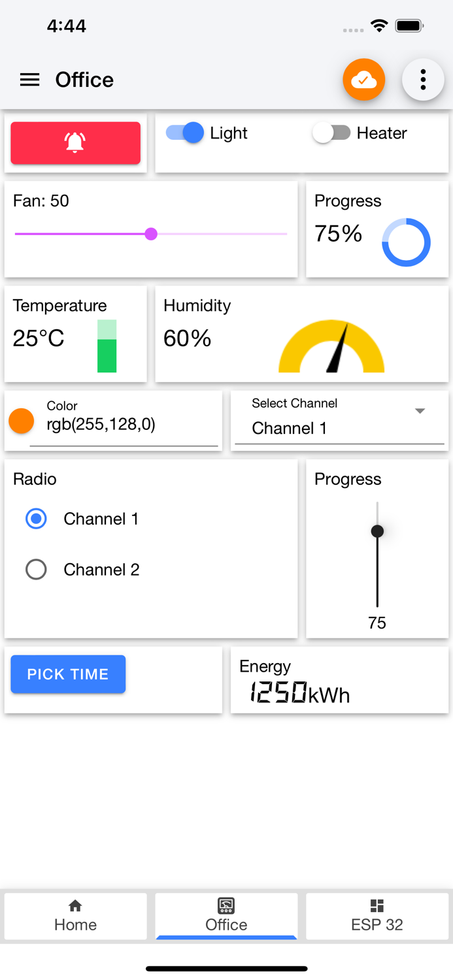This screenshot has width=453, height=980.
Task: Switch to the ESP 32 tab
Action: [377, 917]
